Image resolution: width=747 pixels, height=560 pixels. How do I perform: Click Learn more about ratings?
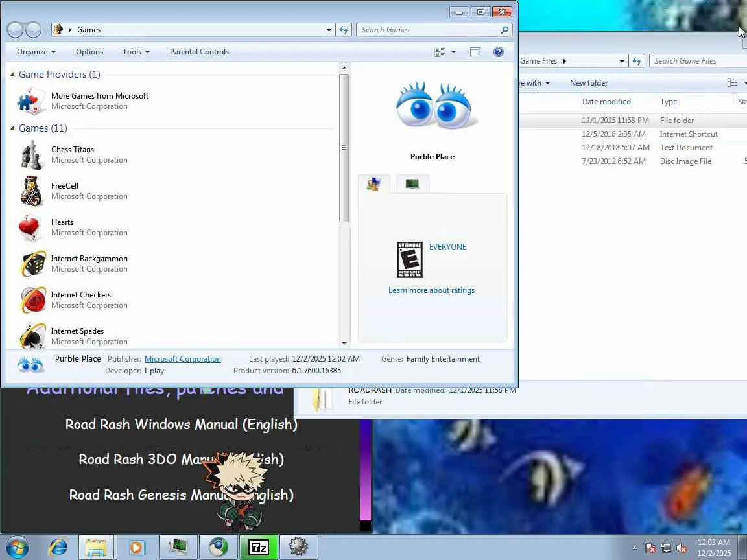coord(431,290)
